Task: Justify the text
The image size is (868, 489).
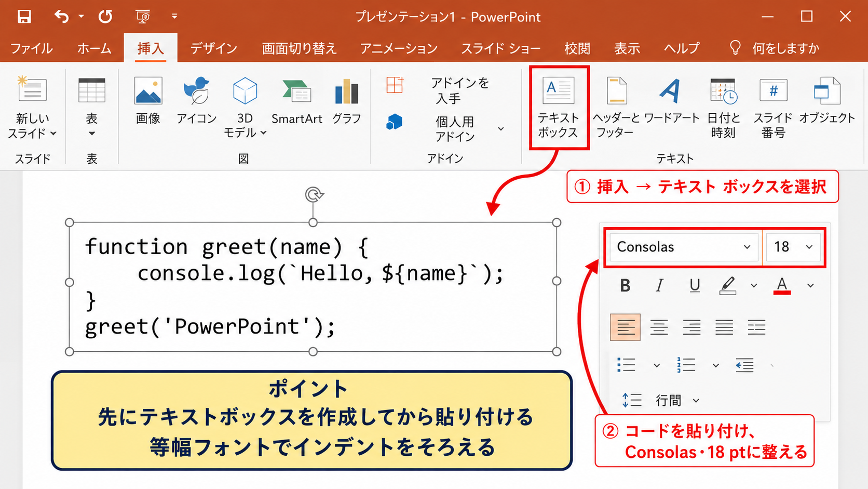Action: [724, 327]
